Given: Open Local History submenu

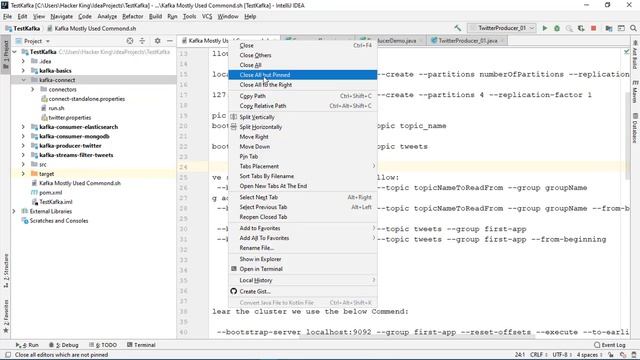Looking at the screenshot, I should (x=303, y=280).
